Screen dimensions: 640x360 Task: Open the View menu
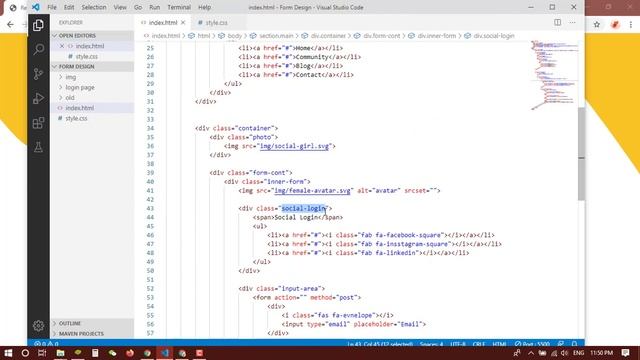pyautogui.click(x=120, y=7)
